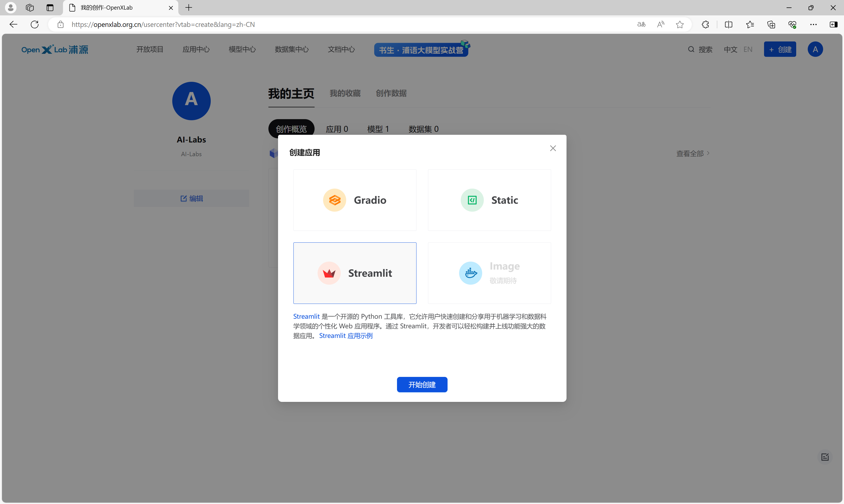Image resolution: width=844 pixels, height=504 pixels.
Task: Click the Gradio orange logo icon
Action: (x=334, y=200)
